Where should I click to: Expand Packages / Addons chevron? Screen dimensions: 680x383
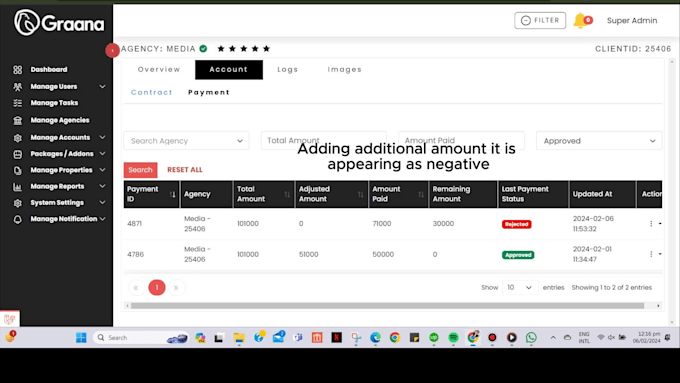pyautogui.click(x=102, y=154)
